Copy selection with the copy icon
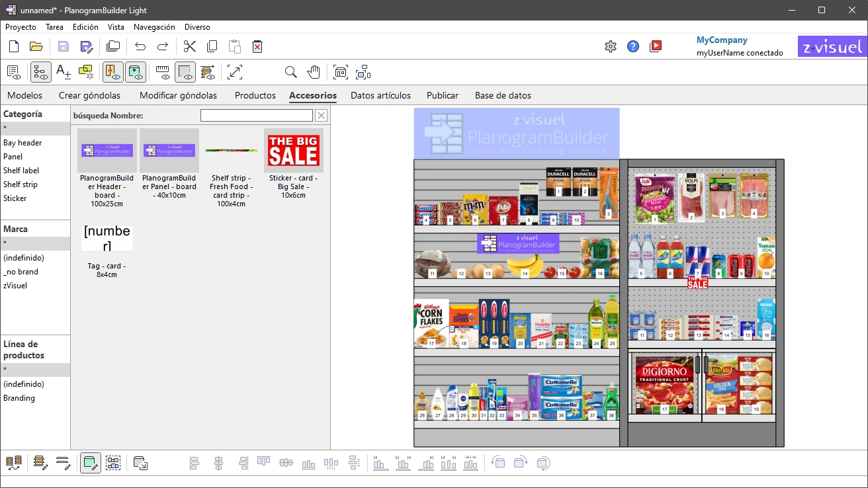Screen dimensions: 868x488 212,46
